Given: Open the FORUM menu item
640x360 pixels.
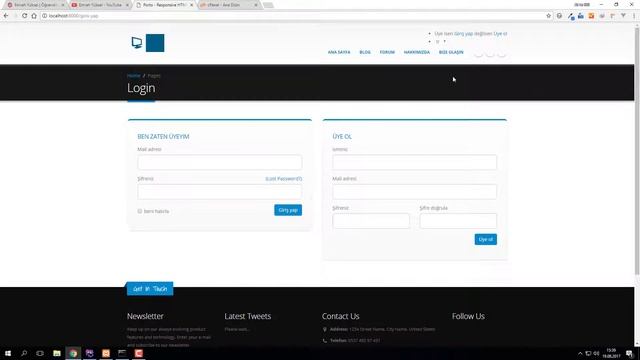Looking at the screenshot, I should pyautogui.click(x=387, y=52).
